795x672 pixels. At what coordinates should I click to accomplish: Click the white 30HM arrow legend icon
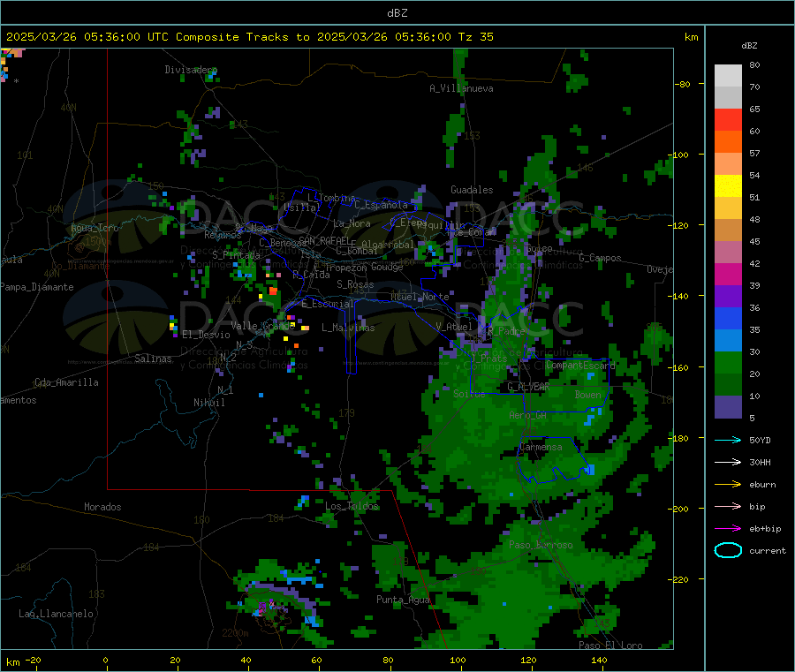pos(728,462)
